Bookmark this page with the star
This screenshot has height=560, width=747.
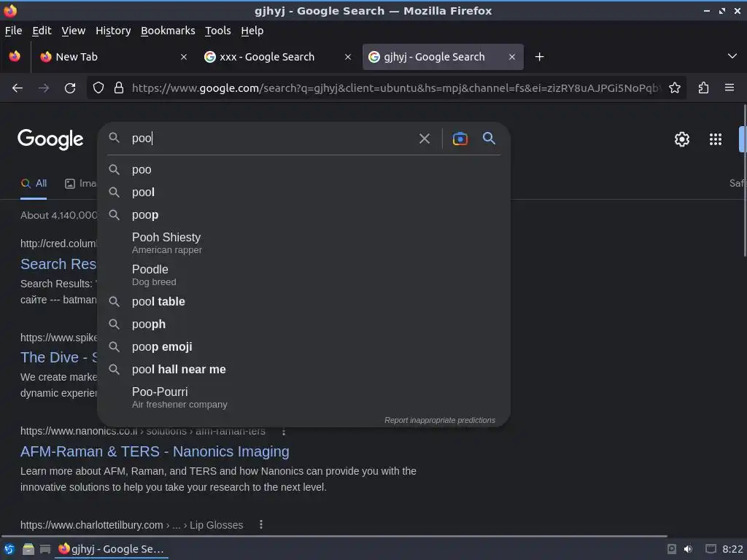click(675, 87)
